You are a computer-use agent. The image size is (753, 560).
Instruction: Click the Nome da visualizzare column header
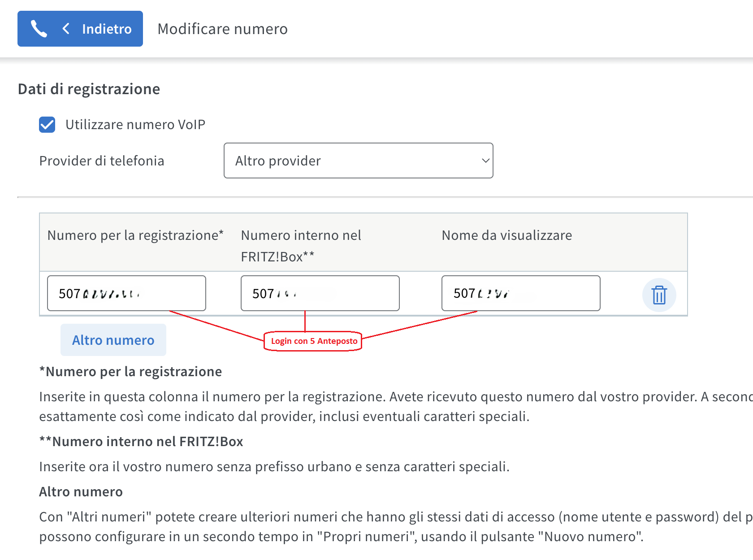pyautogui.click(x=507, y=235)
